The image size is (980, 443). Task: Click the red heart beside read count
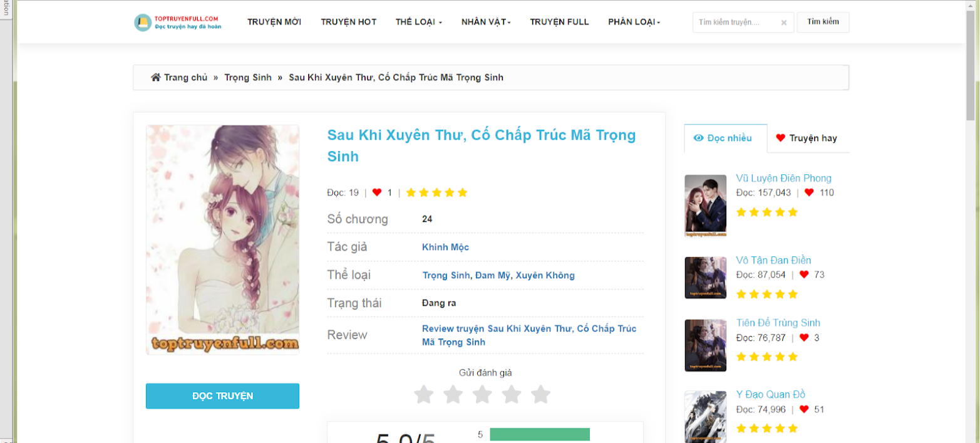click(x=377, y=192)
